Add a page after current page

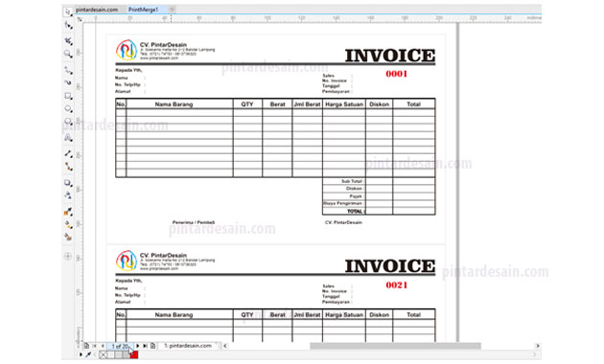click(x=153, y=346)
